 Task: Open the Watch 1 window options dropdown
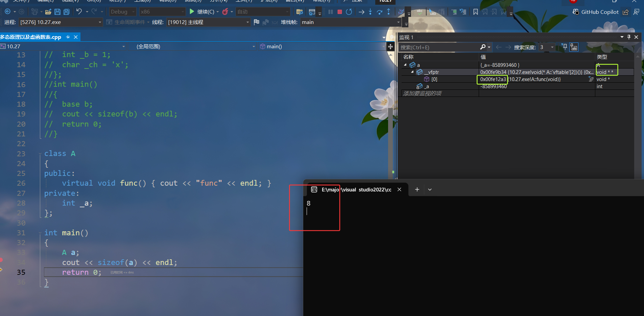point(622,37)
